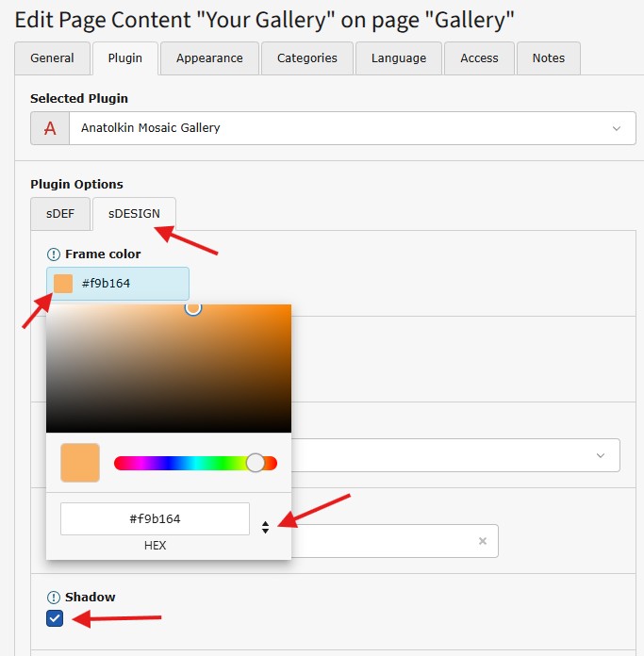Click the orange frame color swatch
Screen dimensions: 644x656
(63, 284)
